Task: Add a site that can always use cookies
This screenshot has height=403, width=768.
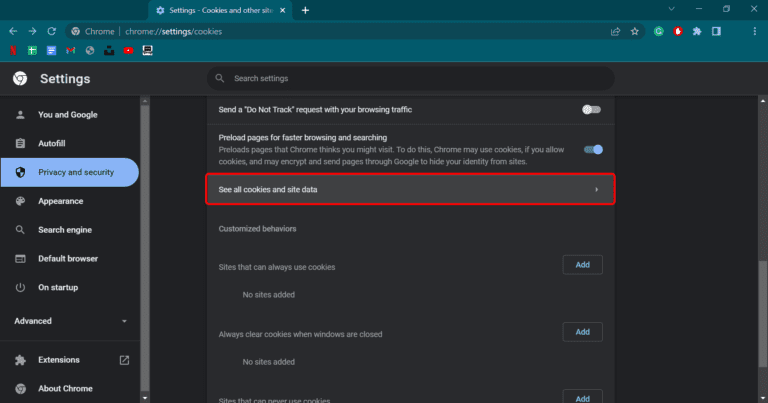Action: pyautogui.click(x=582, y=265)
